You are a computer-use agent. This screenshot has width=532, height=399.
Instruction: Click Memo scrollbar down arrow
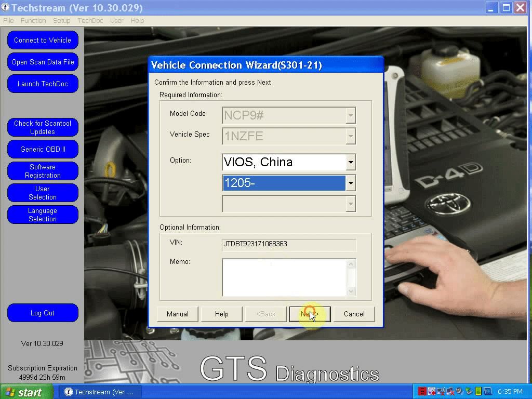pos(351,291)
